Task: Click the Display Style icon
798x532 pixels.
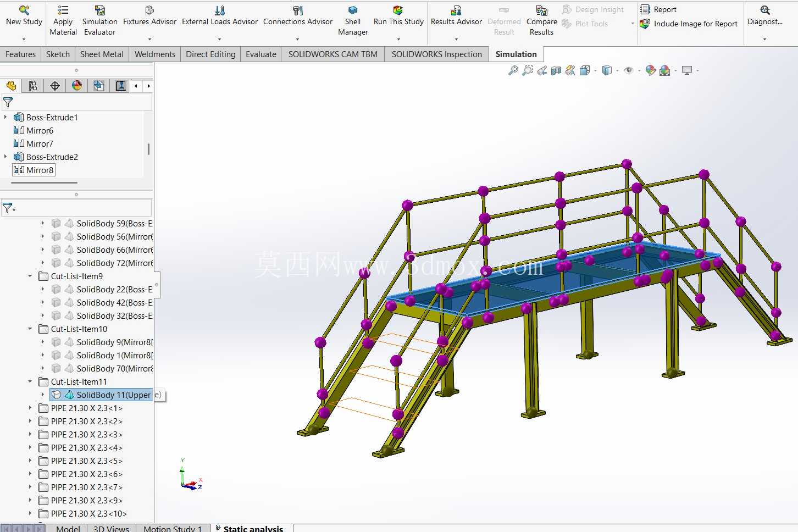Action: point(607,70)
